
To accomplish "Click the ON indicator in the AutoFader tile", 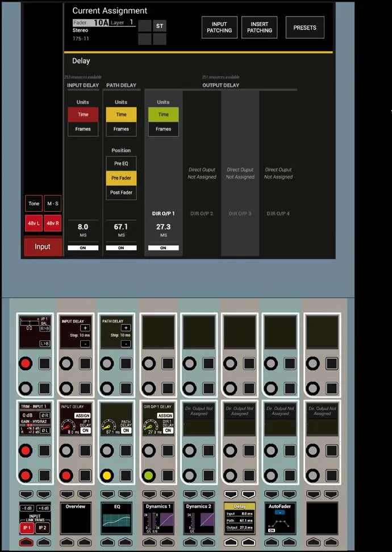I will click(271, 530).
